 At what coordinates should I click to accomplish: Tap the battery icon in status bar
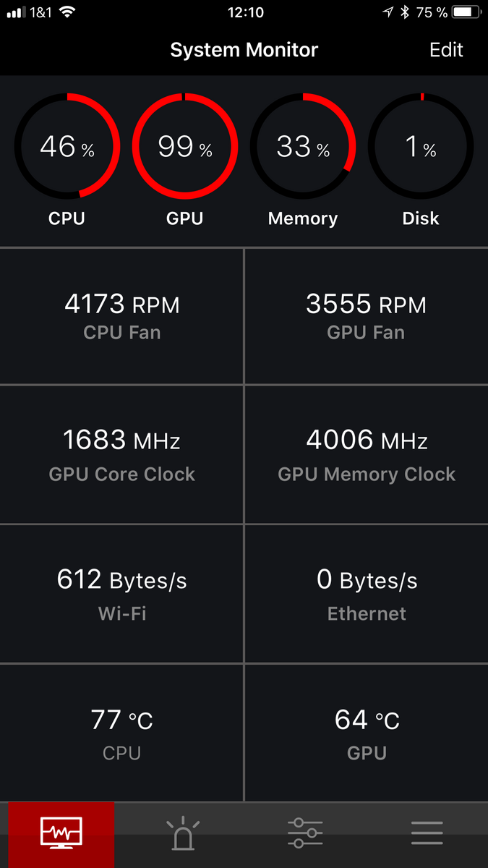466,12
